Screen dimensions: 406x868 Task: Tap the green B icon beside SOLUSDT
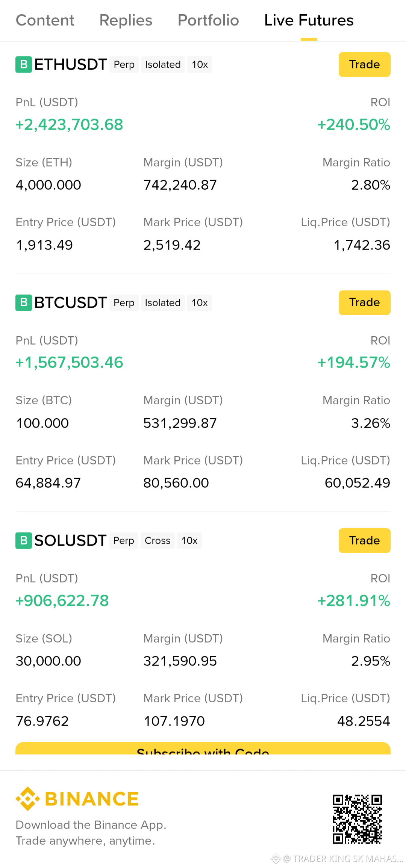pos(24,541)
